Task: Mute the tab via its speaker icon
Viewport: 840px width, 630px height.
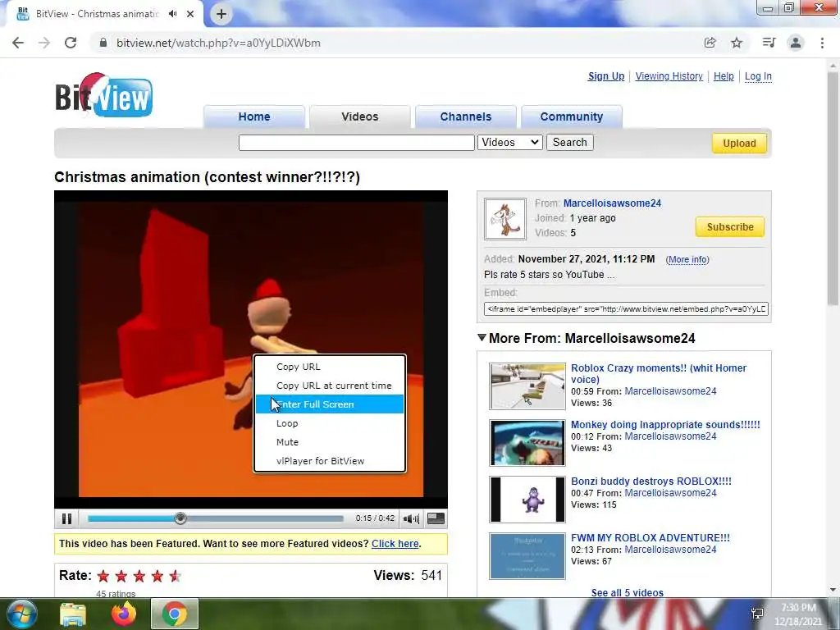Action: (x=172, y=14)
